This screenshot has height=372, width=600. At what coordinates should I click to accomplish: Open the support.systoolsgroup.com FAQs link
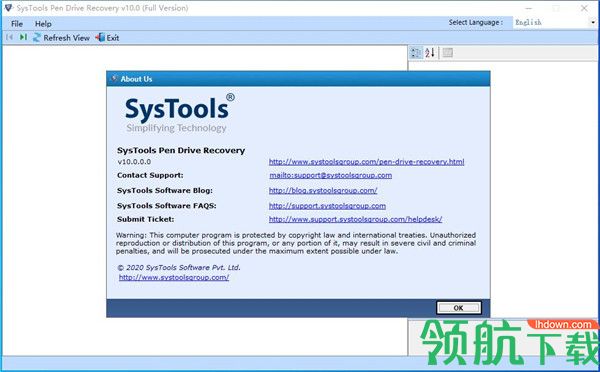(x=327, y=206)
